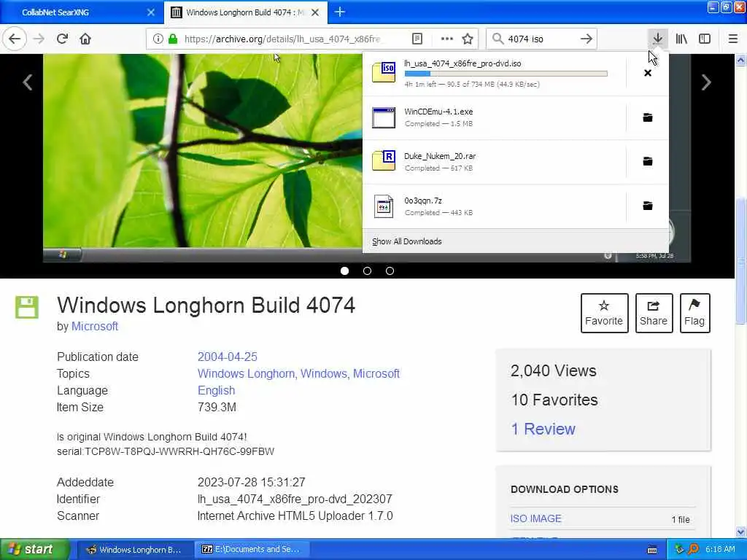Switch to the CollabNet SearXNG tab

(x=81, y=12)
